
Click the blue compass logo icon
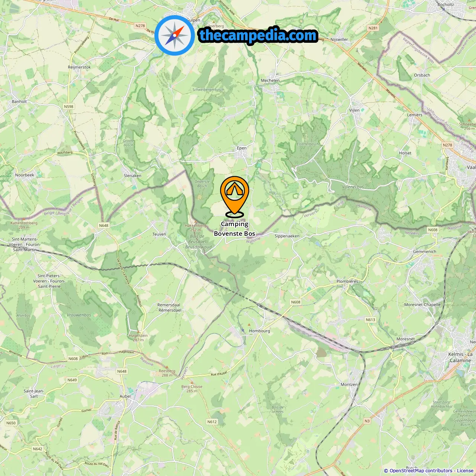point(174,36)
